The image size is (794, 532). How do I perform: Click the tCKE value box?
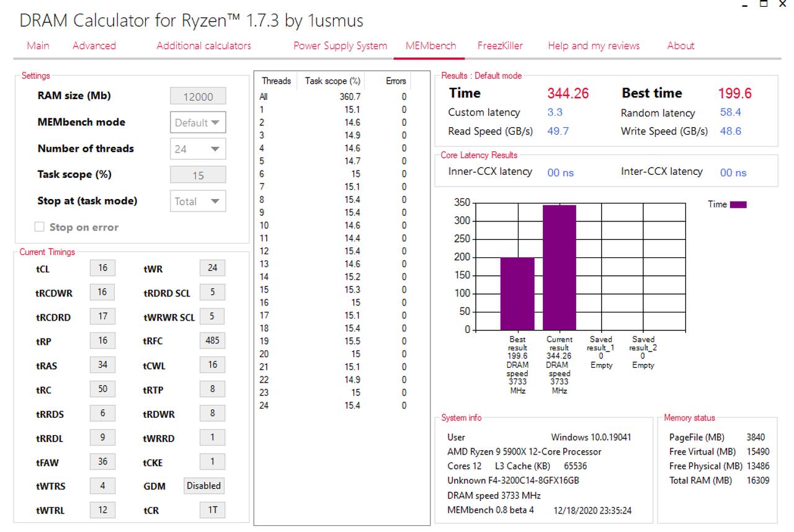tap(212, 461)
